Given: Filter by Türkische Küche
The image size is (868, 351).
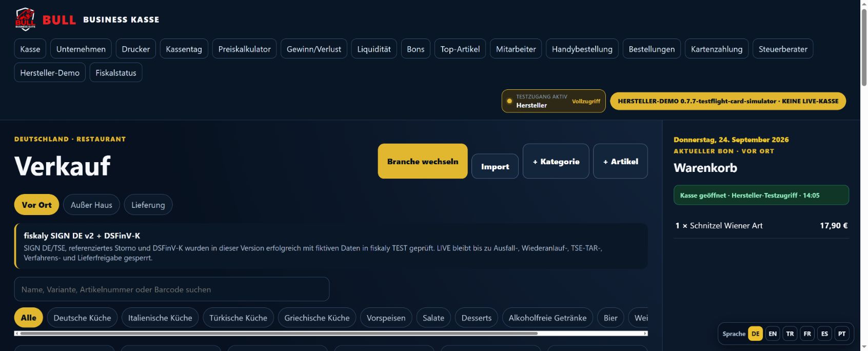Looking at the screenshot, I should (x=238, y=318).
